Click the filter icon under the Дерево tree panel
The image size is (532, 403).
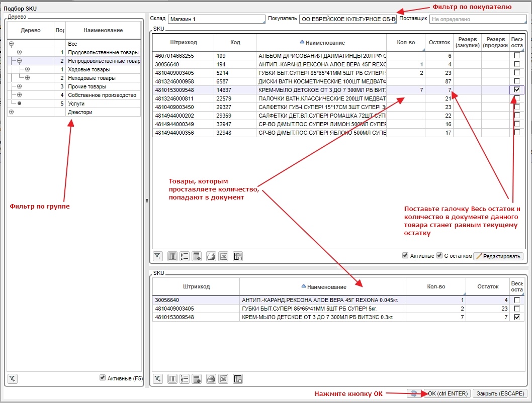pos(13,378)
